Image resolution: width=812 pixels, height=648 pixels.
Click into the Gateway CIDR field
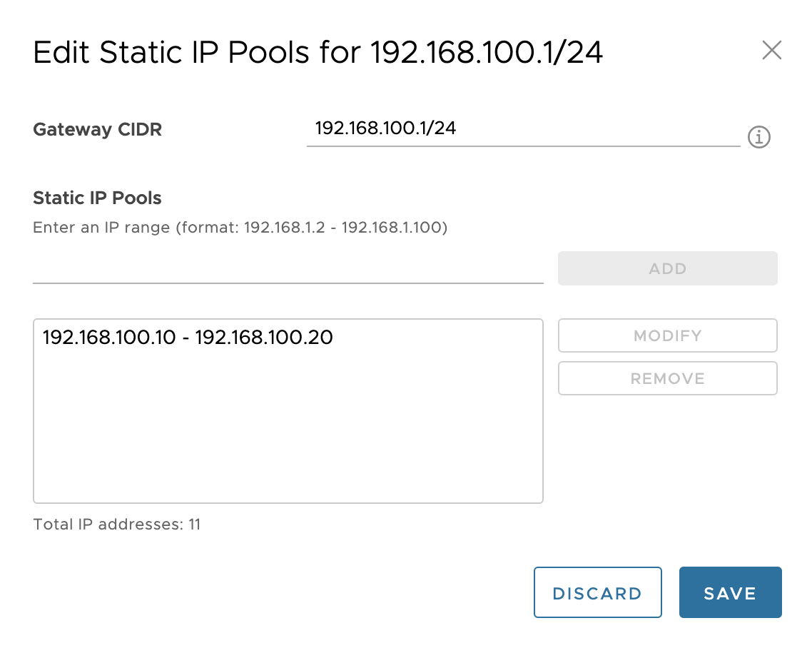522,129
